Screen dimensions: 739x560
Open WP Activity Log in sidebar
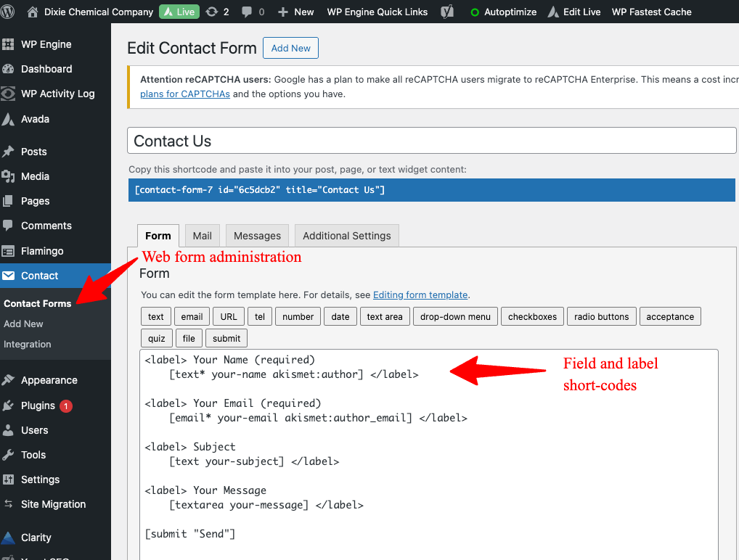[57, 94]
